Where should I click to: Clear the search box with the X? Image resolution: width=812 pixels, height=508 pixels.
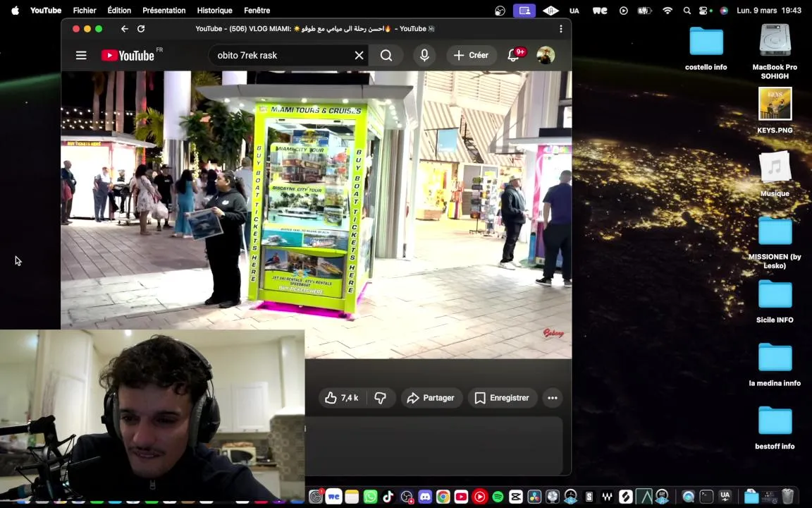click(359, 56)
